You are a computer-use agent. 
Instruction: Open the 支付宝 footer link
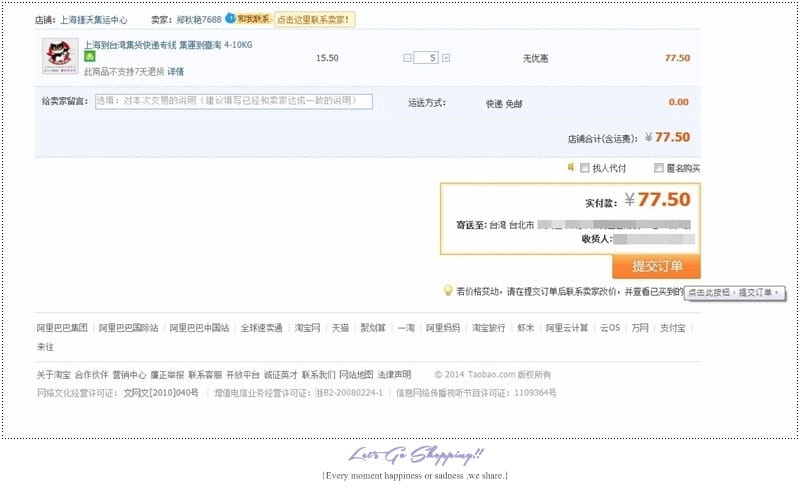673,328
